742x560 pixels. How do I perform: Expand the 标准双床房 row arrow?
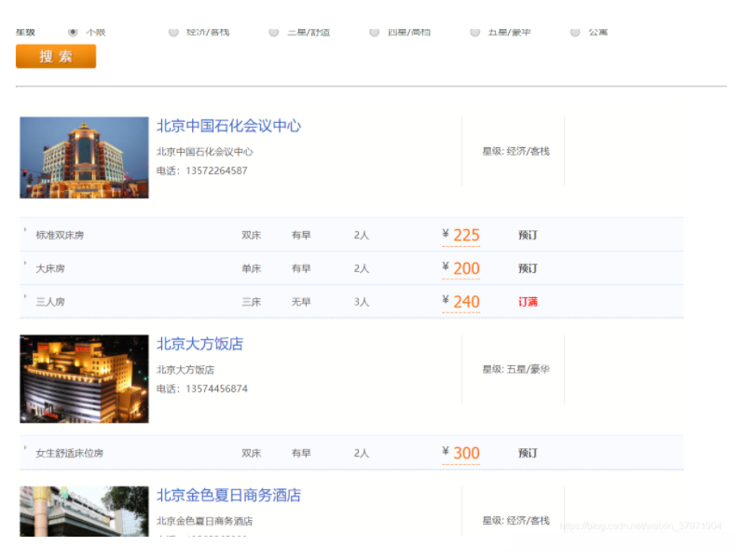[25, 230]
